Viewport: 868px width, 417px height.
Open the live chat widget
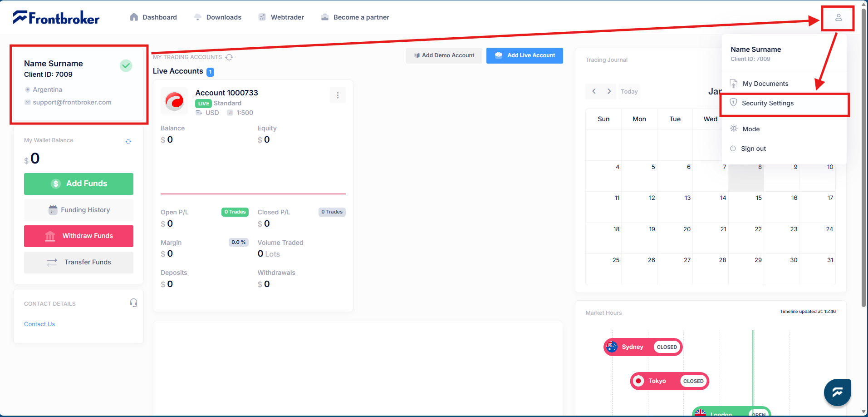(x=837, y=392)
